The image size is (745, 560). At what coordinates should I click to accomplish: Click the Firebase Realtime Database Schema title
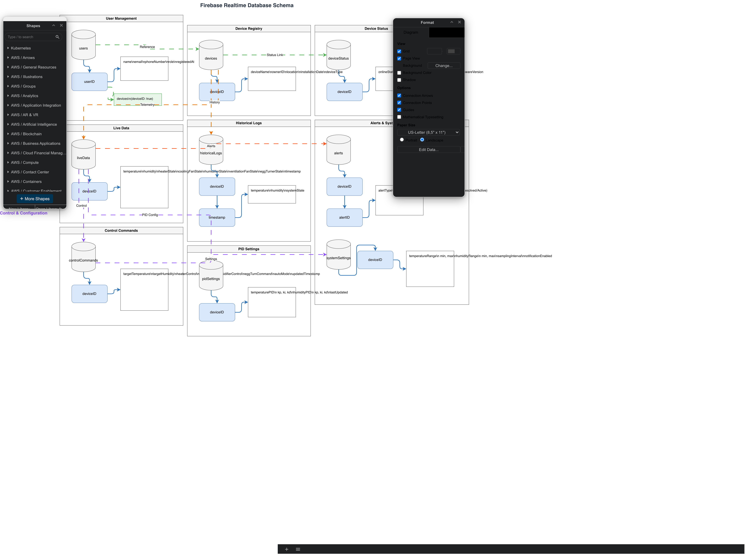(x=247, y=5)
